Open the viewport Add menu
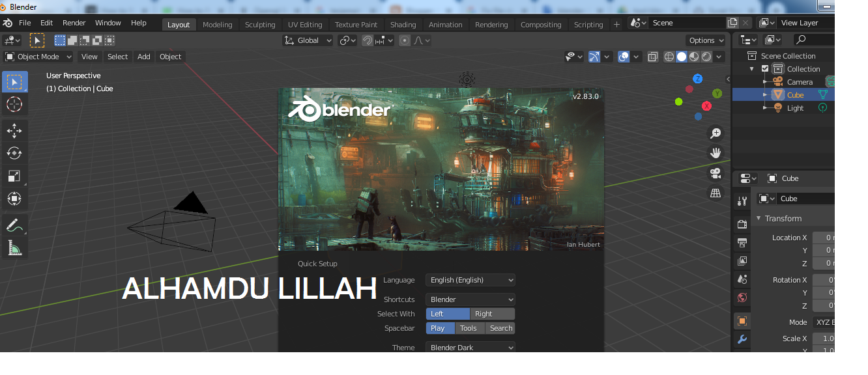 click(x=144, y=57)
